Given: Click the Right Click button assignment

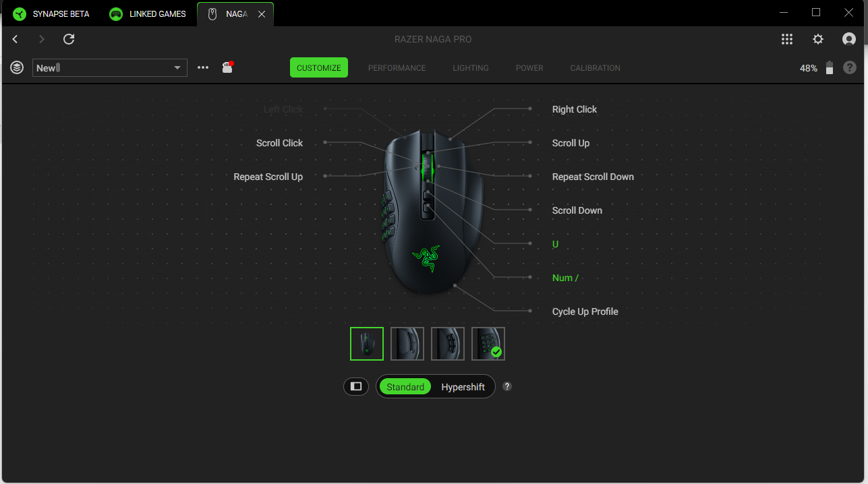Looking at the screenshot, I should click(x=575, y=109).
